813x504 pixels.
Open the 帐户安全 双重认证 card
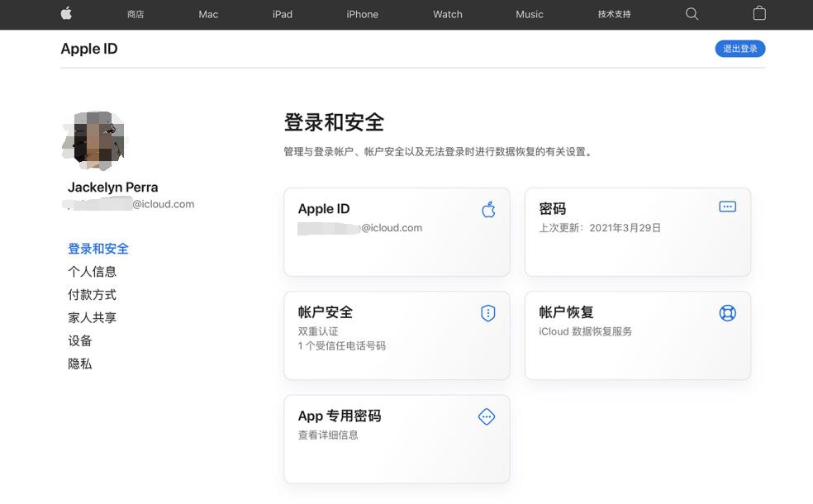pyautogui.click(x=397, y=335)
